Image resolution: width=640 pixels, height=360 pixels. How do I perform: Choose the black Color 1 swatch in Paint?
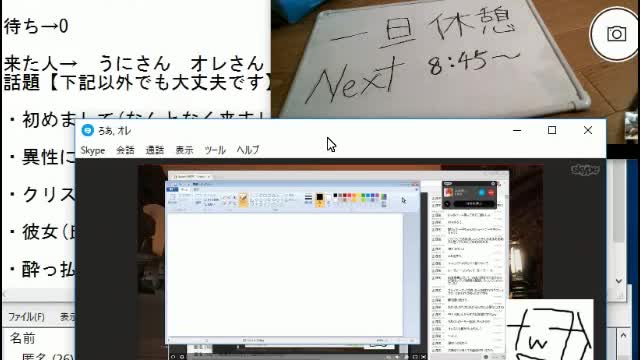pyautogui.click(x=320, y=200)
